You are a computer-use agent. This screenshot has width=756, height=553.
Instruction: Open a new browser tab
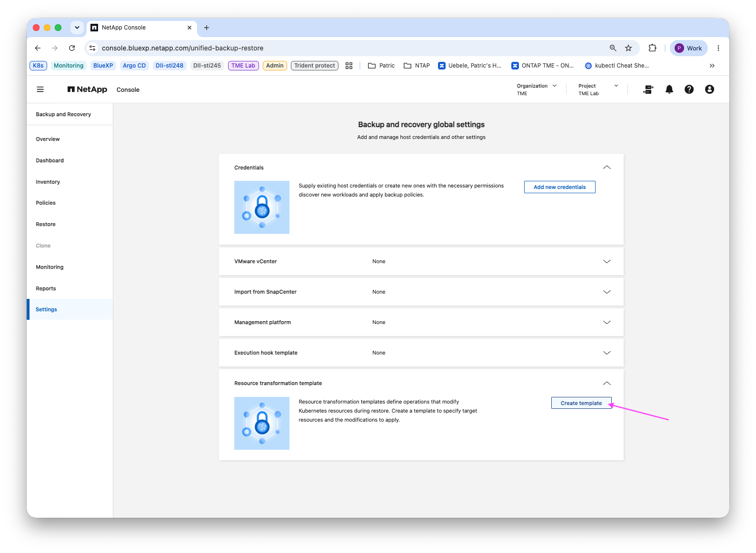[207, 28]
